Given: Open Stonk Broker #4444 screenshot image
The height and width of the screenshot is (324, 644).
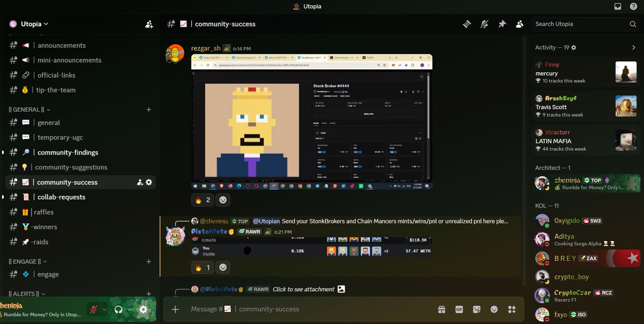Looking at the screenshot, I should tap(312, 122).
